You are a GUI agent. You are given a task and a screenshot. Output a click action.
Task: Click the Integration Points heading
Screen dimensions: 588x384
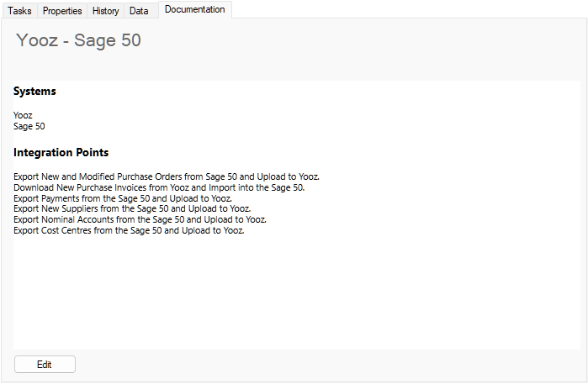click(61, 152)
